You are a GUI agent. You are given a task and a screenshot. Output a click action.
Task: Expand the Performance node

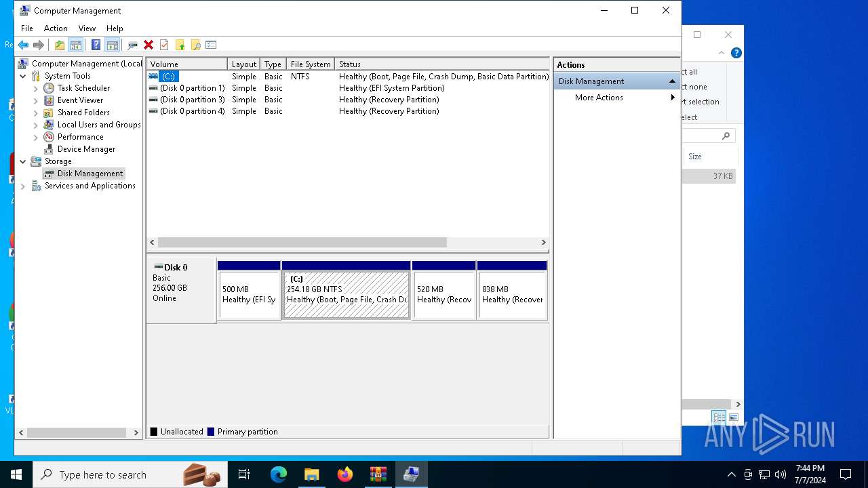[x=36, y=137]
